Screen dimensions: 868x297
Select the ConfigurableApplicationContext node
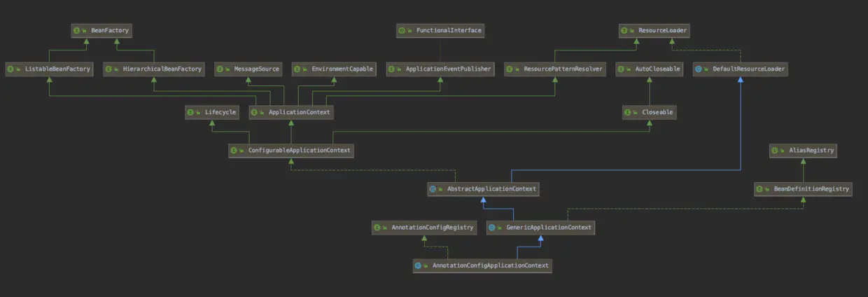(x=290, y=151)
